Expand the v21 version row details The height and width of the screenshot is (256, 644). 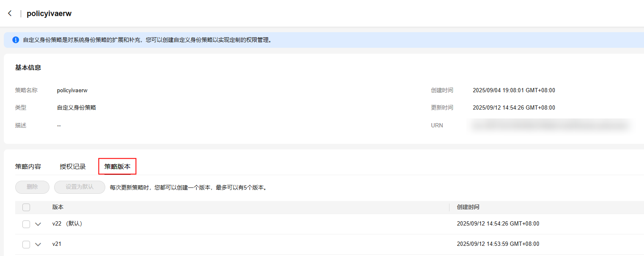click(38, 245)
